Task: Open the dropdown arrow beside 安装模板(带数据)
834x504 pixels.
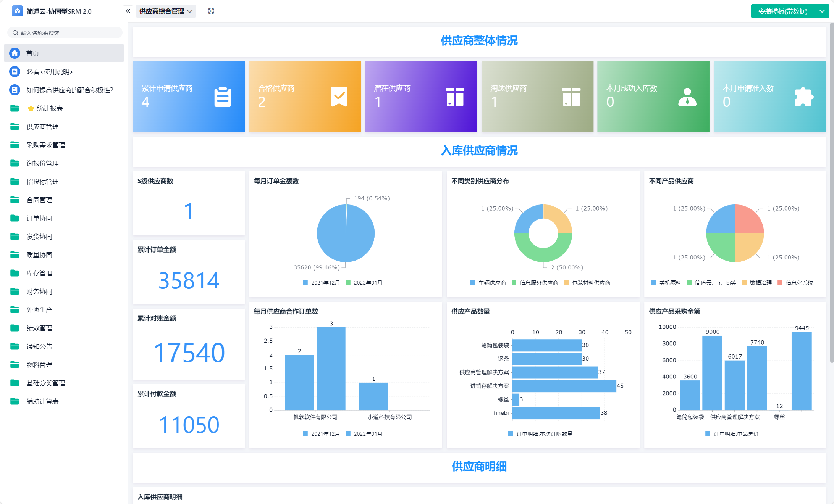Action: tap(822, 11)
